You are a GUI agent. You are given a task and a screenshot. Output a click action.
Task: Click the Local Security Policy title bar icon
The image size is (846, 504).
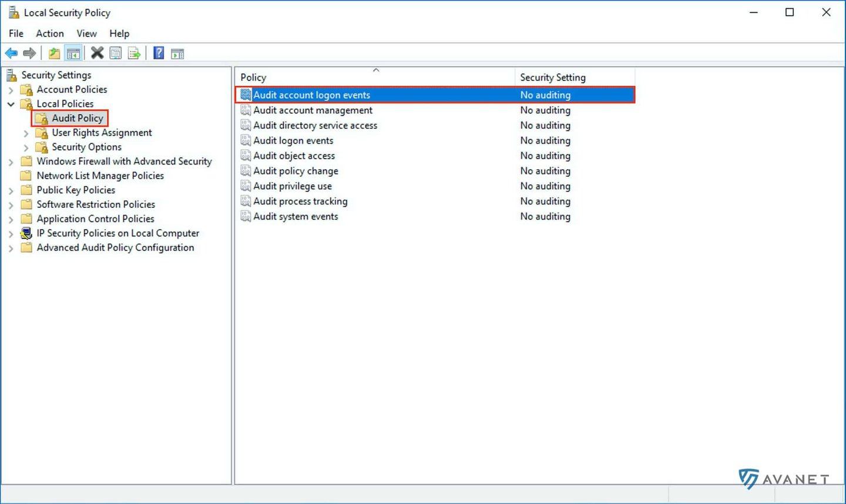[14, 12]
